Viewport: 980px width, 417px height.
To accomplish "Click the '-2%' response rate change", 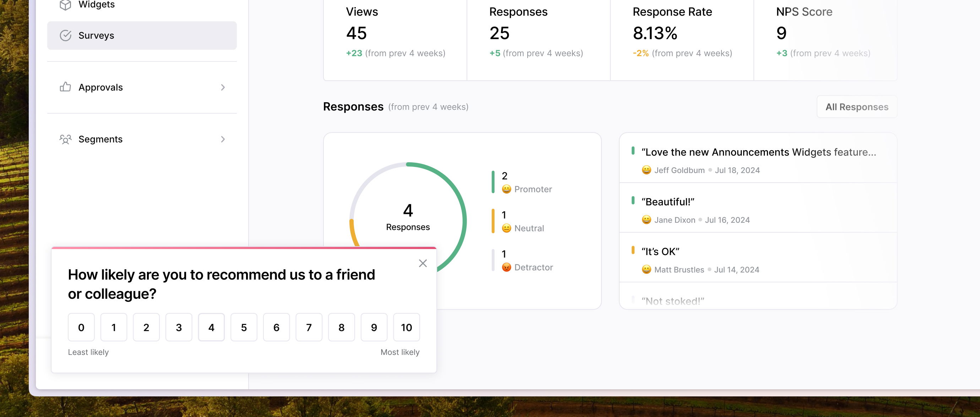I will click(x=641, y=53).
